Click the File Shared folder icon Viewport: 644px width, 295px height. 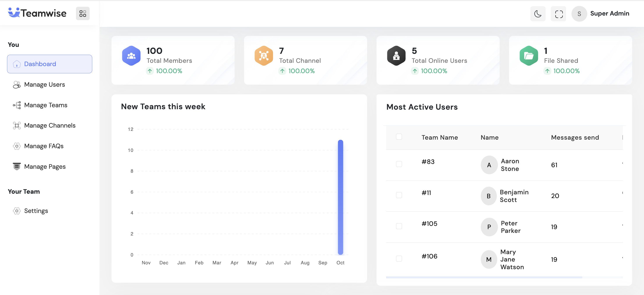point(529,56)
